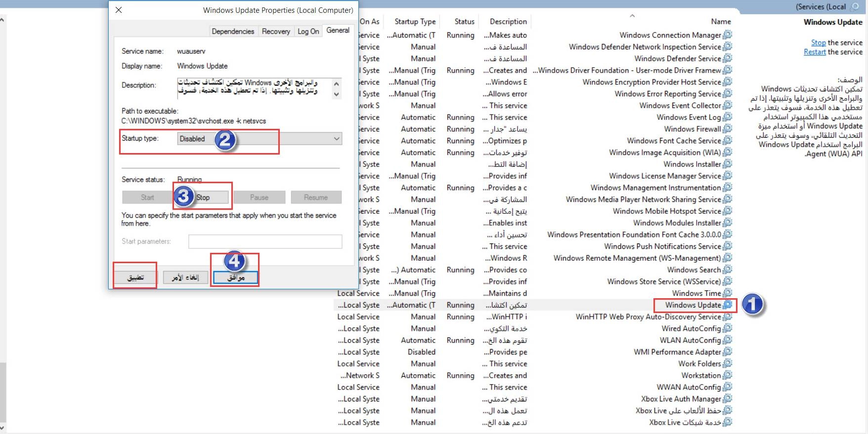Click gear icon beside Windows Defender Service

tap(727, 58)
